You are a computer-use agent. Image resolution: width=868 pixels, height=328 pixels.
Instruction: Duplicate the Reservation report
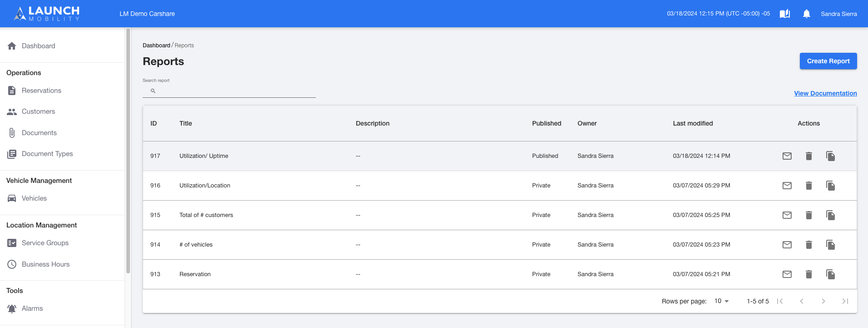[830, 274]
